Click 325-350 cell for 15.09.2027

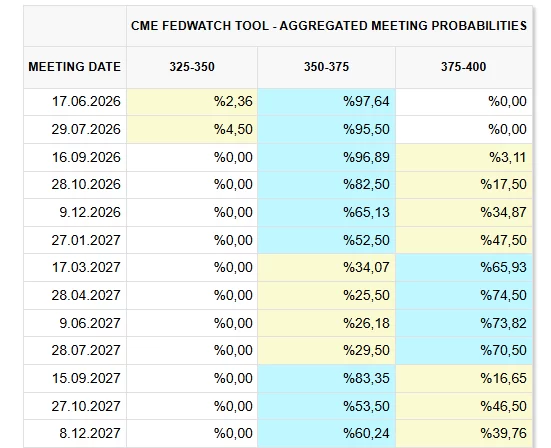pyautogui.click(x=192, y=379)
